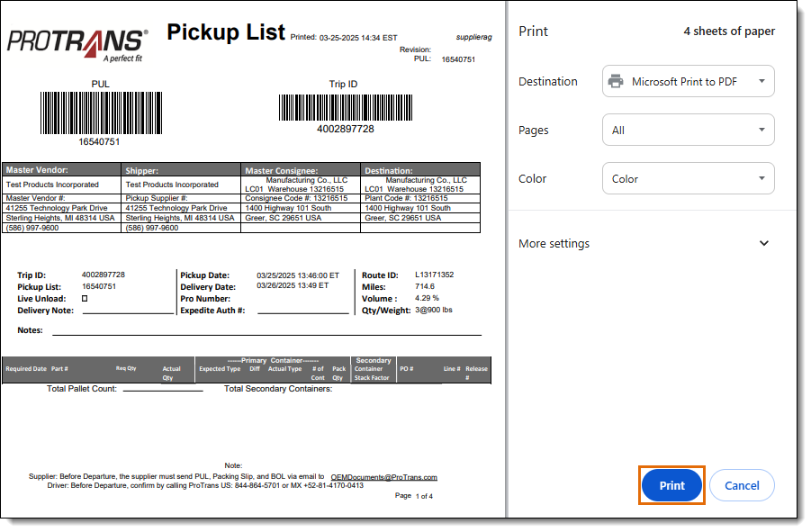Click Miles value 714.6

[425, 286]
